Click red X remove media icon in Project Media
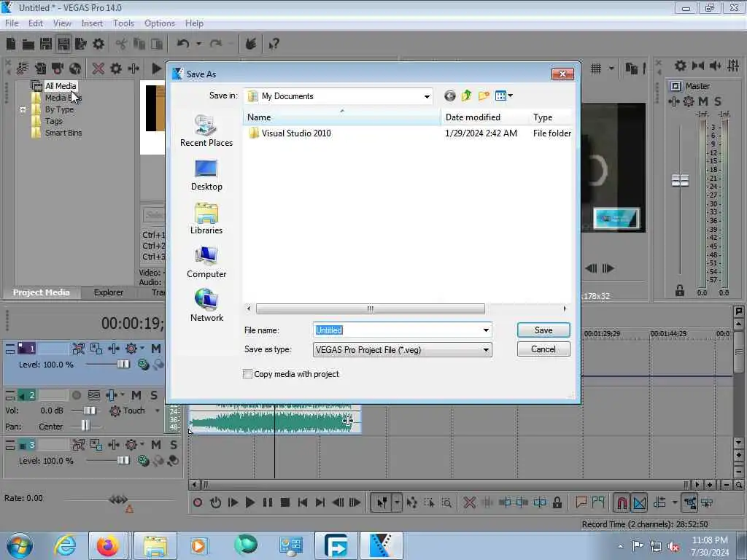Screen dimensions: 747x560 point(98,69)
